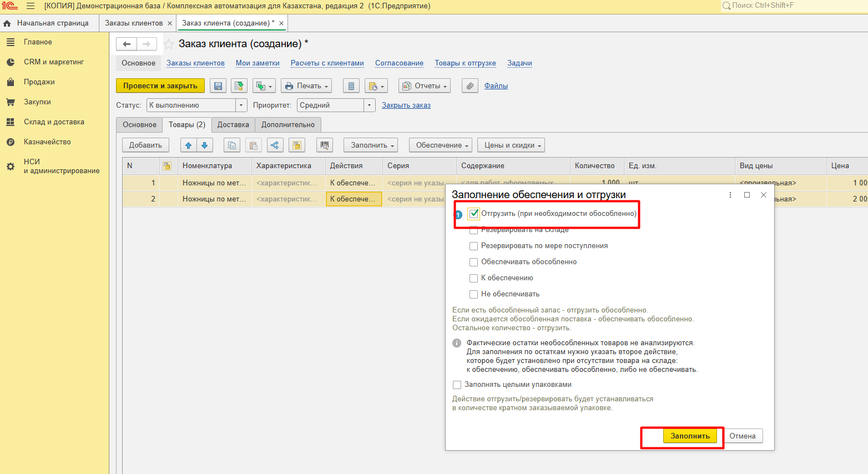868x474 pixels.
Task: Tick the Не обеспечивать checkbox
Action: [x=473, y=294]
